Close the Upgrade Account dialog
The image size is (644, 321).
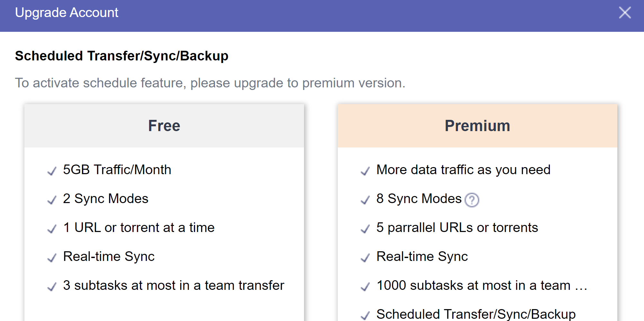pyautogui.click(x=625, y=13)
